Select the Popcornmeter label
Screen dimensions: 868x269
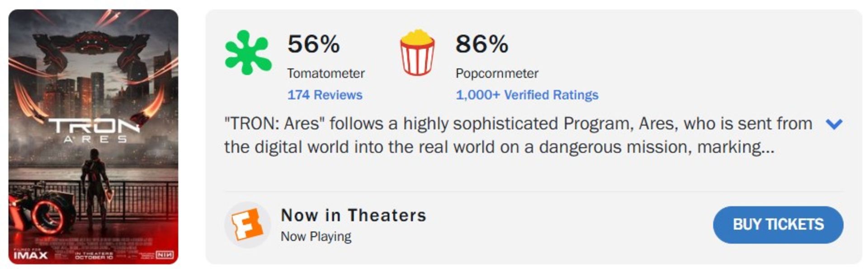(x=497, y=73)
